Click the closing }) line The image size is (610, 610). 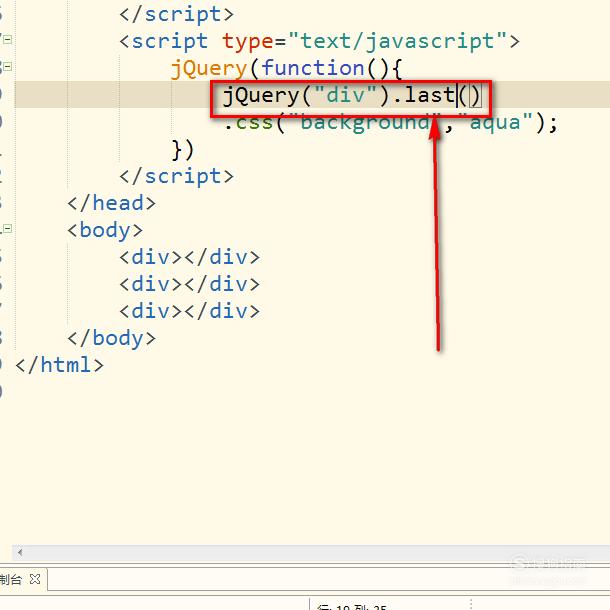click(182, 150)
